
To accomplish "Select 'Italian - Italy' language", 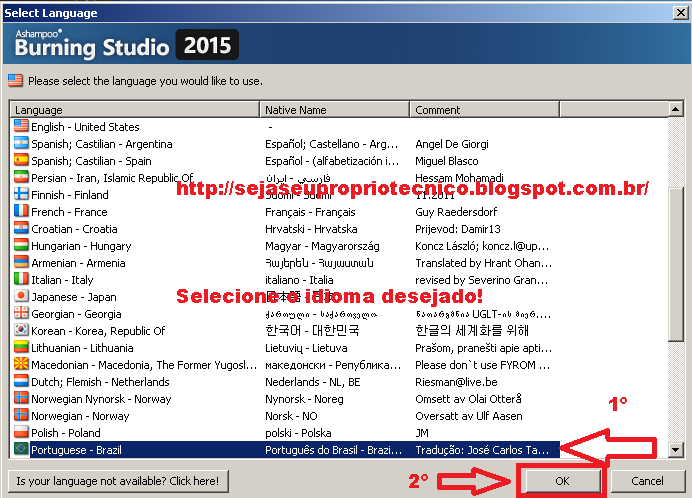I will 62,280.
